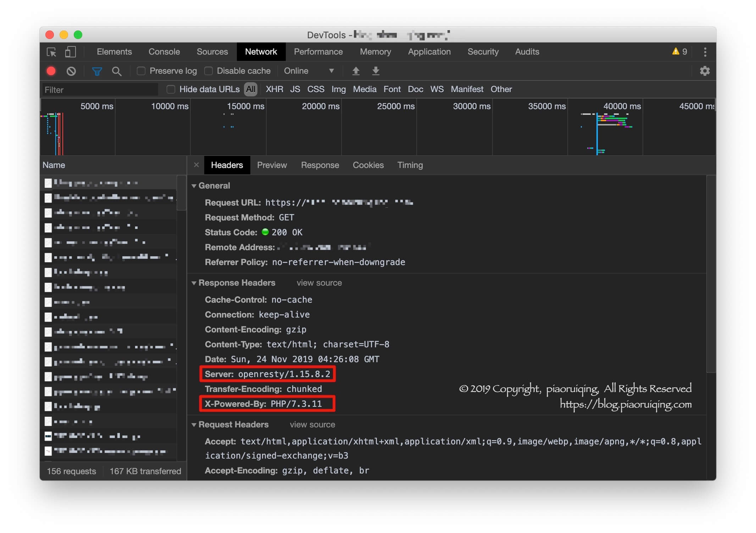Switch to the Sources tab
The image size is (756, 533).
[212, 52]
